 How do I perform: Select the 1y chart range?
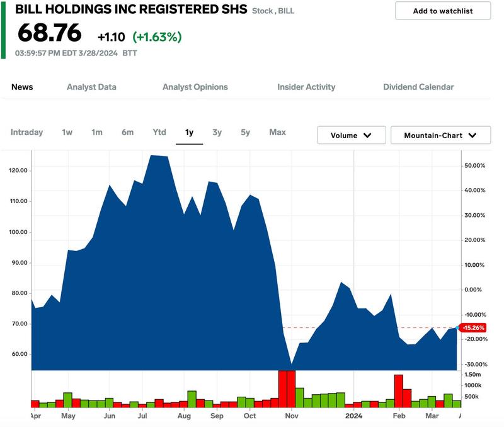(x=190, y=132)
